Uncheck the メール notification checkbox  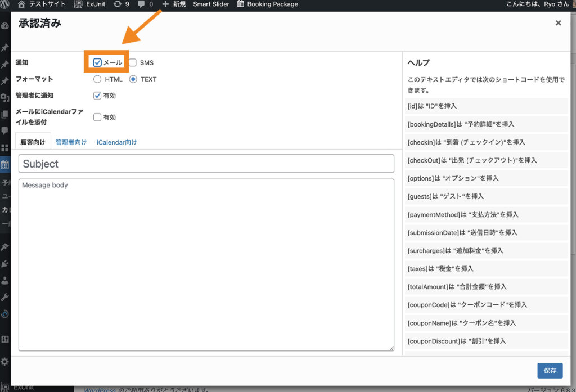[97, 63]
